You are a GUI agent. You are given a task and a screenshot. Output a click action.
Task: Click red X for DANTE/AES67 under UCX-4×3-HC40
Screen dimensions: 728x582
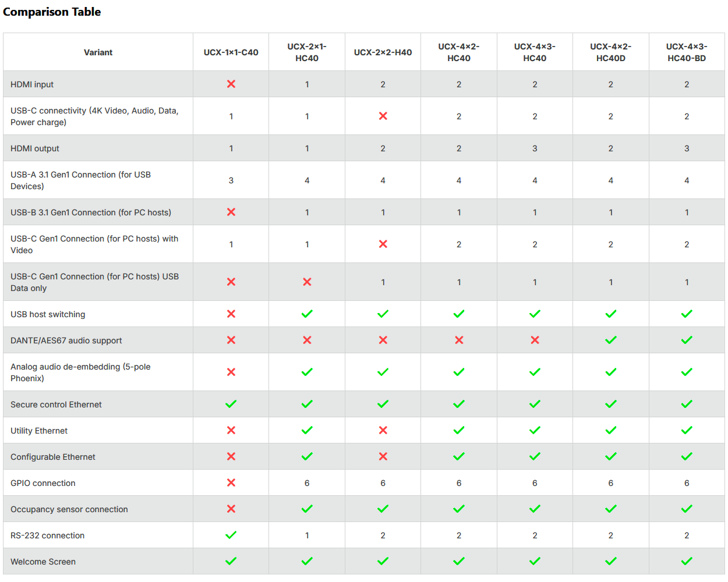[535, 340]
